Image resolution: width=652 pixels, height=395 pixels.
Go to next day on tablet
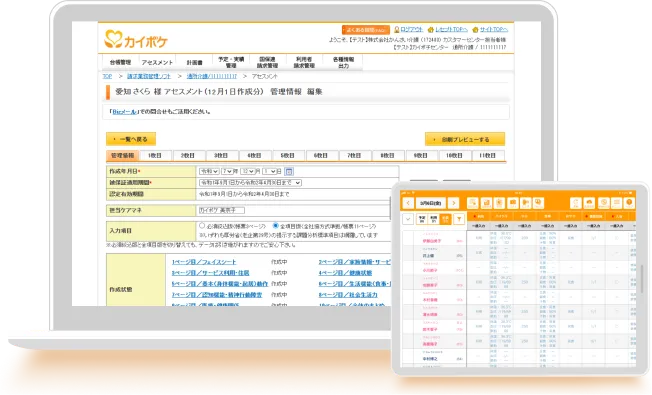454,203
